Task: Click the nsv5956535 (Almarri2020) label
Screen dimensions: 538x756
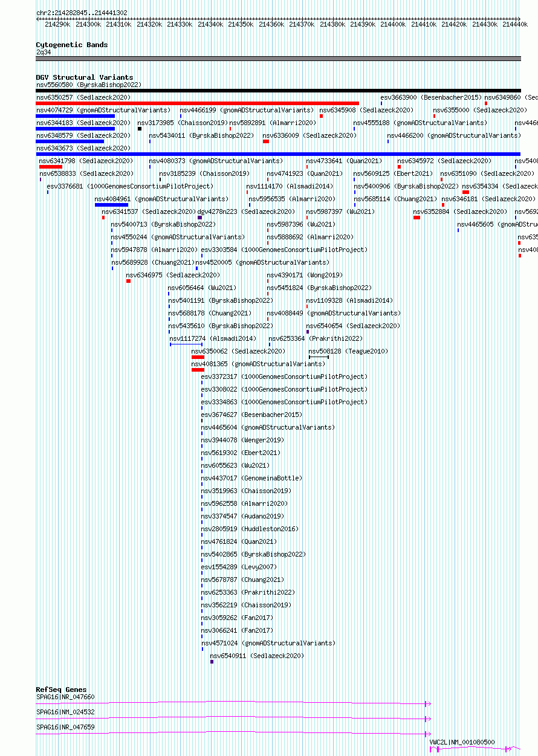Action: tap(291, 199)
